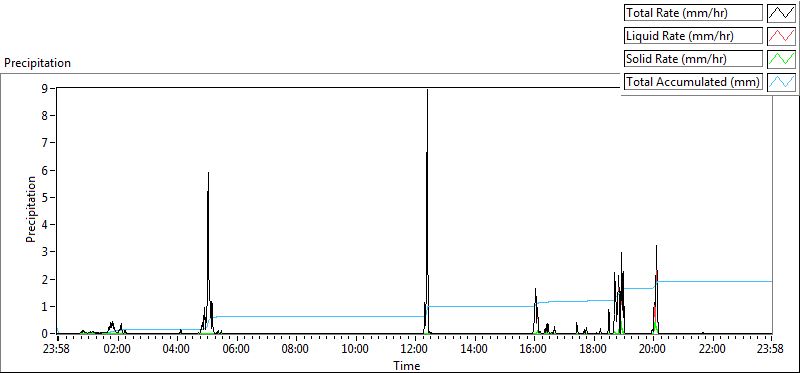The width and height of the screenshot is (800, 373).
Task: Click the 06:00 time tick label
Action: tap(237, 350)
